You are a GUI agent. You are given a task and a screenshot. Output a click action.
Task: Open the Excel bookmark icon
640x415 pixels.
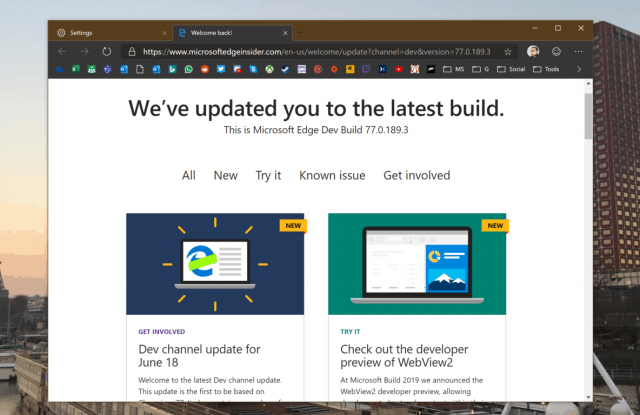tap(76, 69)
